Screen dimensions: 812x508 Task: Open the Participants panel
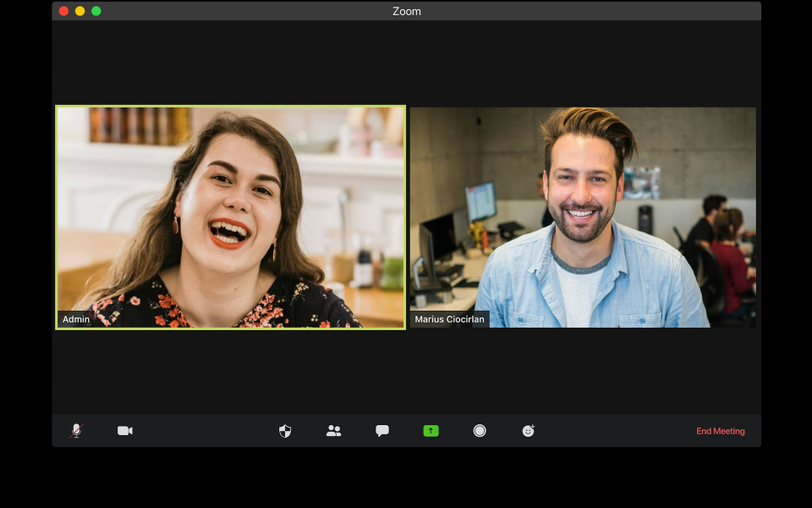coord(333,431)
